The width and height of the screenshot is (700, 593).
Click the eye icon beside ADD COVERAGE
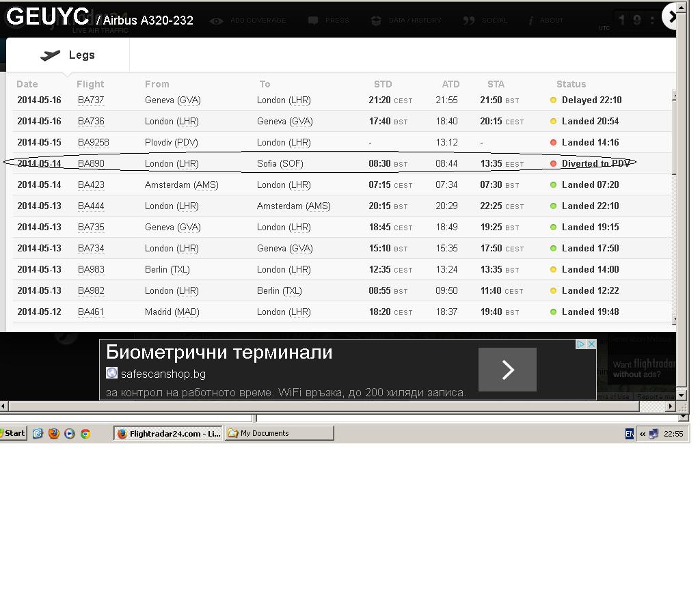tap(217, 21)
